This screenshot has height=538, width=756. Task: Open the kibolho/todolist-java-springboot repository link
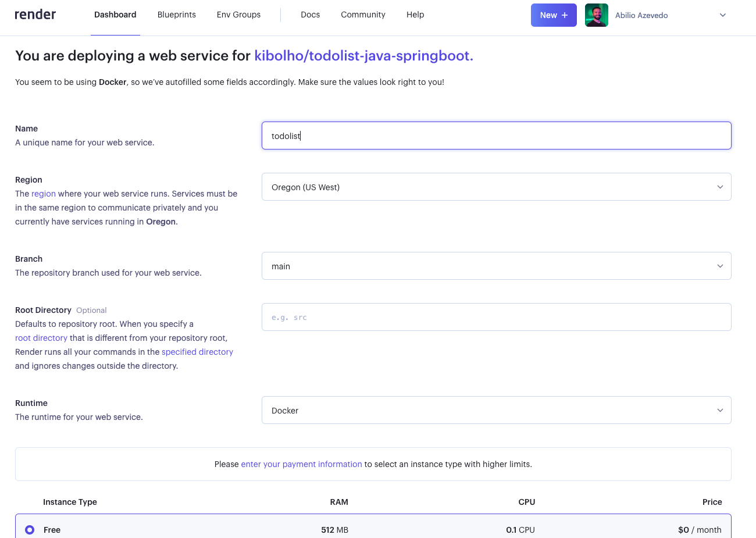(x=364, y=56)
